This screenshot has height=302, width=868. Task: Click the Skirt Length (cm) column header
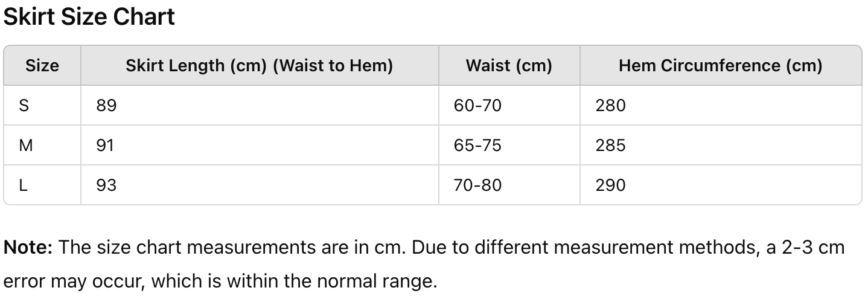coord(260,65)
